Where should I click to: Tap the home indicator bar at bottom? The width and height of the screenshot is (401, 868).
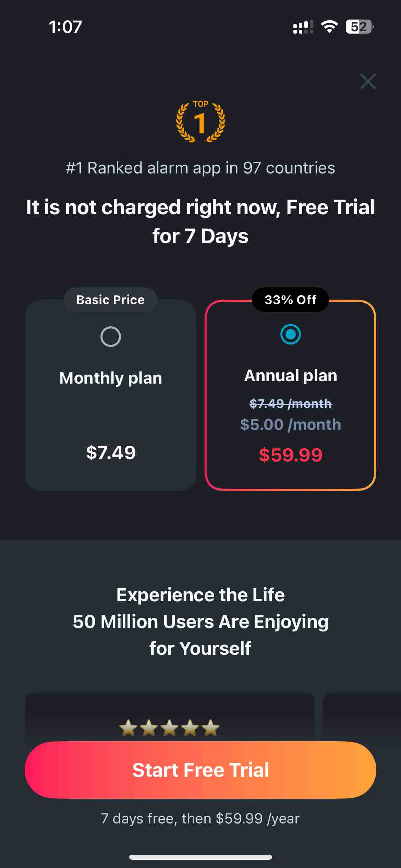[200, 857]
